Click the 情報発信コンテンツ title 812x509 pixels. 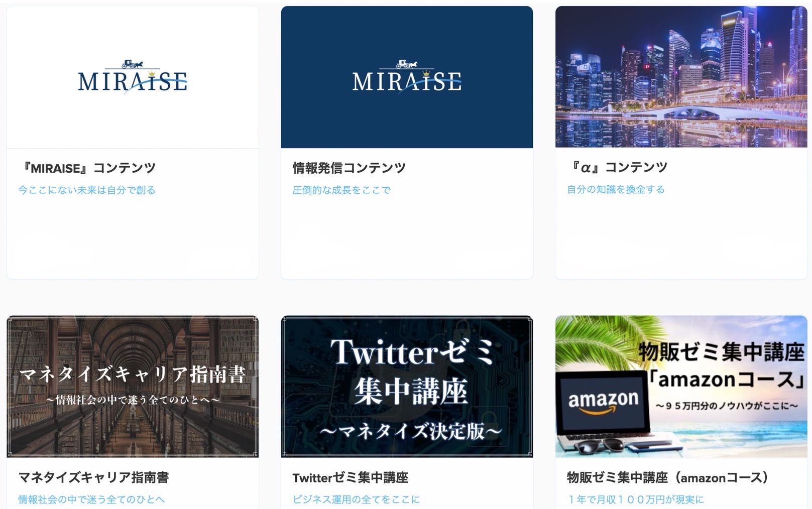tap(349, 168)
